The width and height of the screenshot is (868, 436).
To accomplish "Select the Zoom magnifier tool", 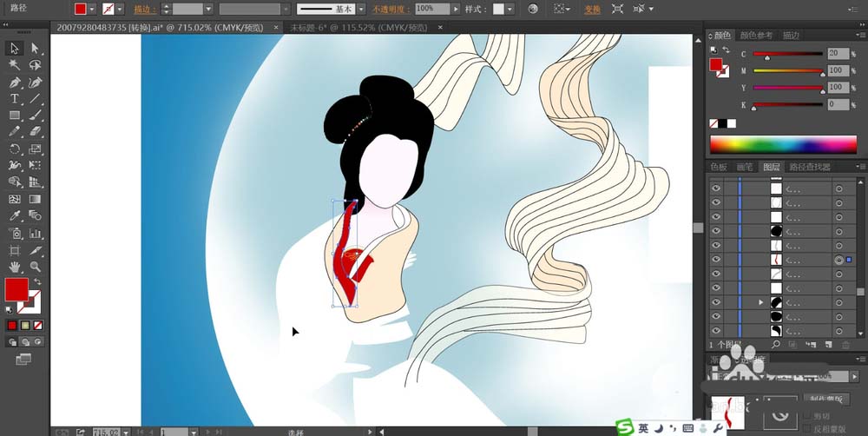I will coord(35,267).
